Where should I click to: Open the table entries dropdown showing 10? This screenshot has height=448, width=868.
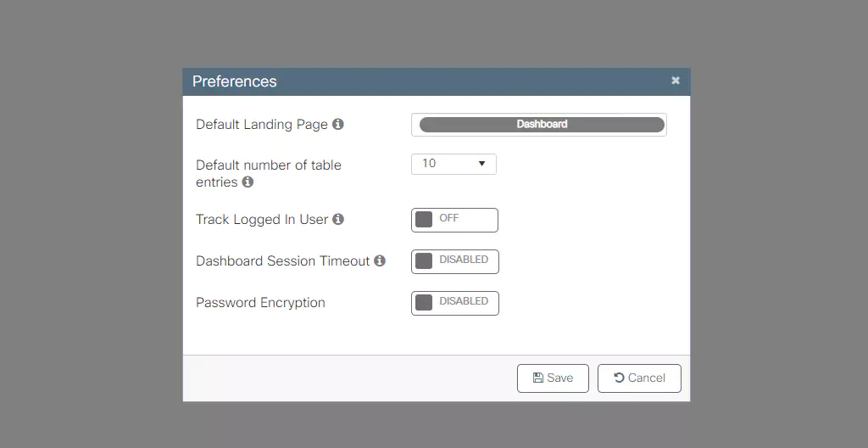[453, 164]
